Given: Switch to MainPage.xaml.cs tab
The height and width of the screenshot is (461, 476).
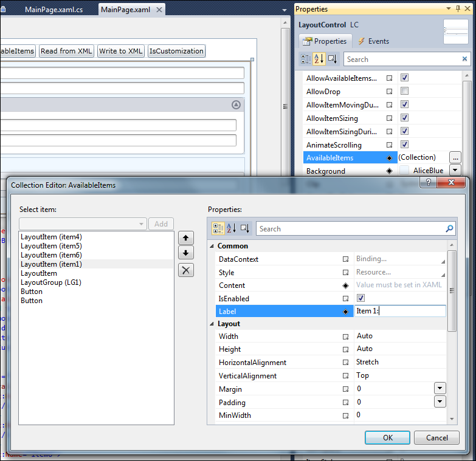Looking at the screenshot, I should click(53, 10).
